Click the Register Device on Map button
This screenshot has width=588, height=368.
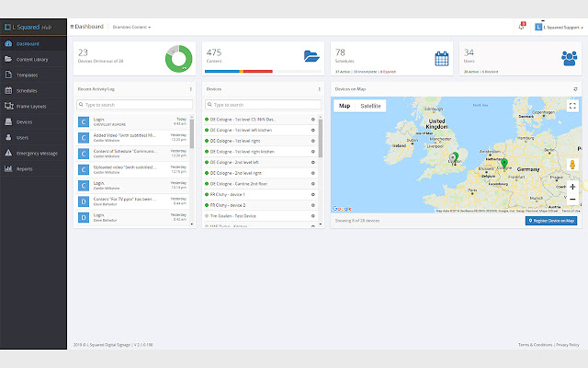click(x=551, y=221)
